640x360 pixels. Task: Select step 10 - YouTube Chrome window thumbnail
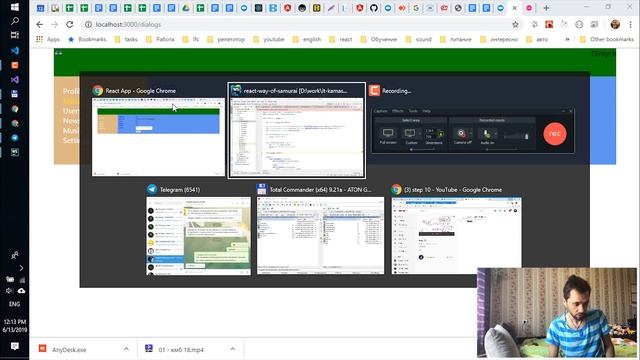pos(456,230)
